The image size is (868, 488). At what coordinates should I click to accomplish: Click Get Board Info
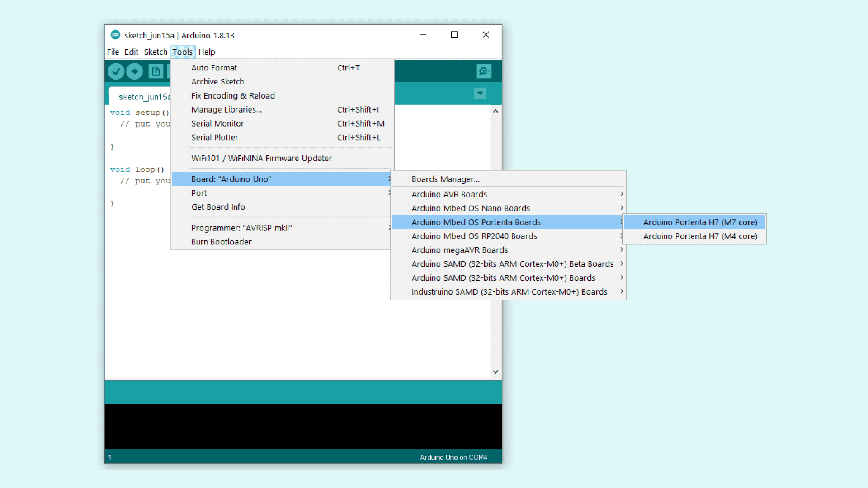(218, 207)
